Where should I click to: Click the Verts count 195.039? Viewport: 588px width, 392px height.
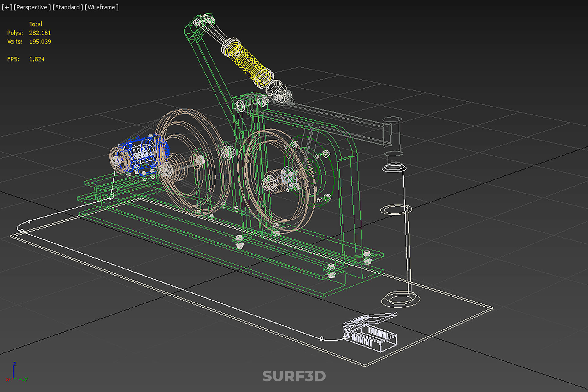[x=40, y=42]
